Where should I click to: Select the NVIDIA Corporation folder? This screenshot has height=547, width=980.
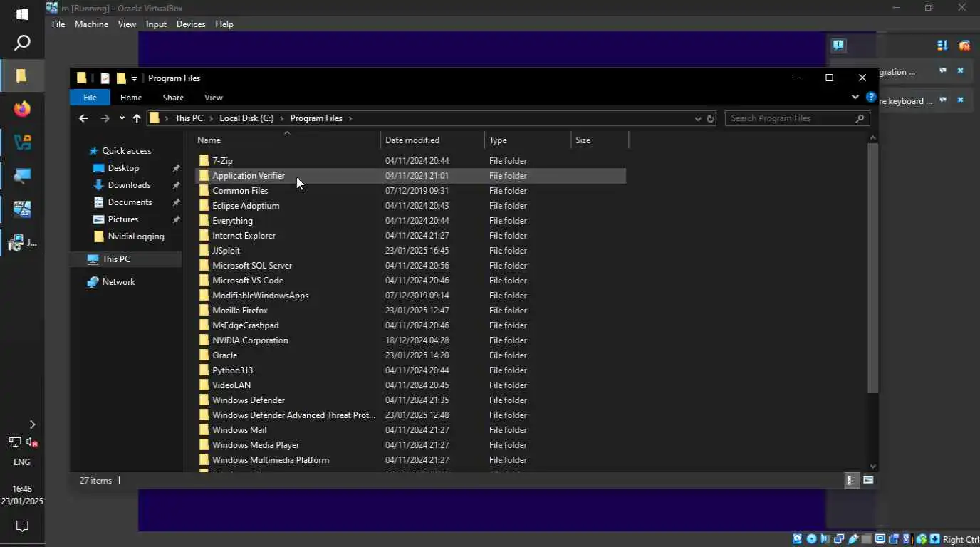(410, 340)
